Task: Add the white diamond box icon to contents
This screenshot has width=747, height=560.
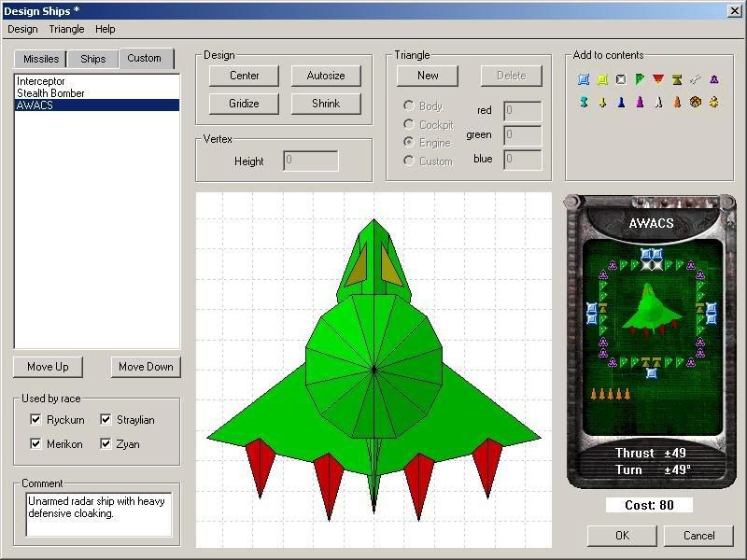Action: coord(620,79)
